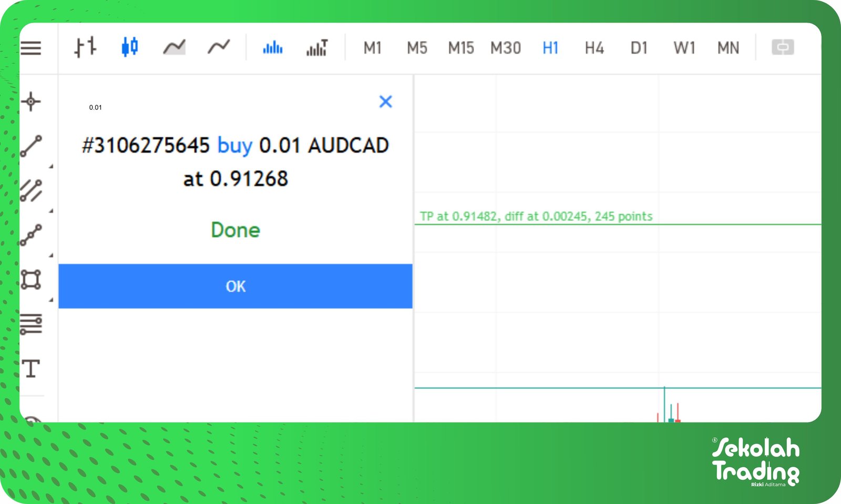Select the crosshair tool
841x504 pixels.
(x=31, y=101)
